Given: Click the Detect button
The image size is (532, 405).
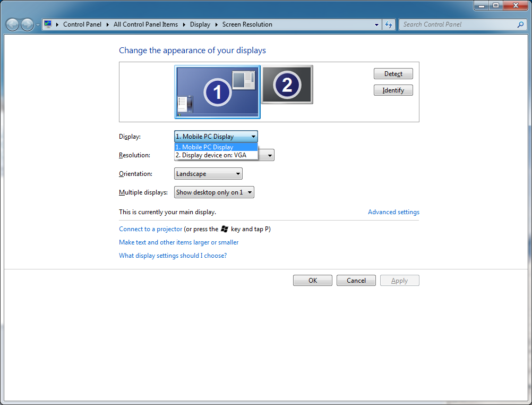Looking at the screenshot, I should point(393,74).
